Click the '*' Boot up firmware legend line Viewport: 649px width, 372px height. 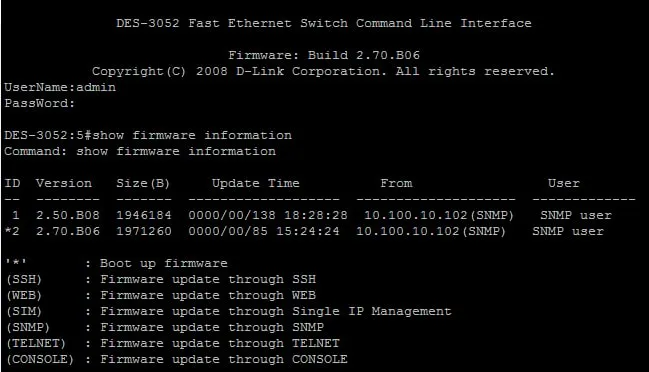point(116,264)
